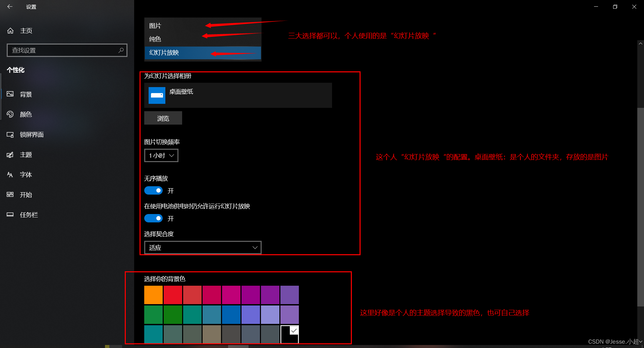The width and height of the screenshot is (644, 348).
Task: Select the 颜色 palette icon
Action: tap(10, 114)
